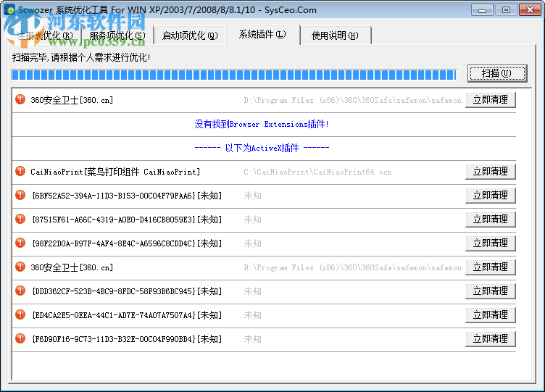
Task: Minimize the Scwozer window
Action: point(482,10)
